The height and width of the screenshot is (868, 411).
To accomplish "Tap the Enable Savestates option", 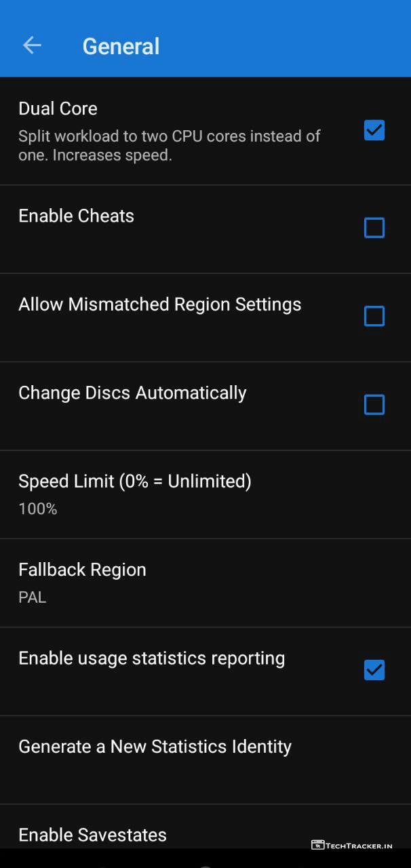I will [x=92, y=834].
